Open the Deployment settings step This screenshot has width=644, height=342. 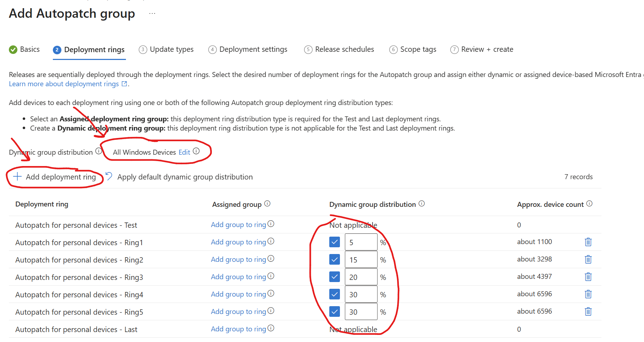coord(248,49)
